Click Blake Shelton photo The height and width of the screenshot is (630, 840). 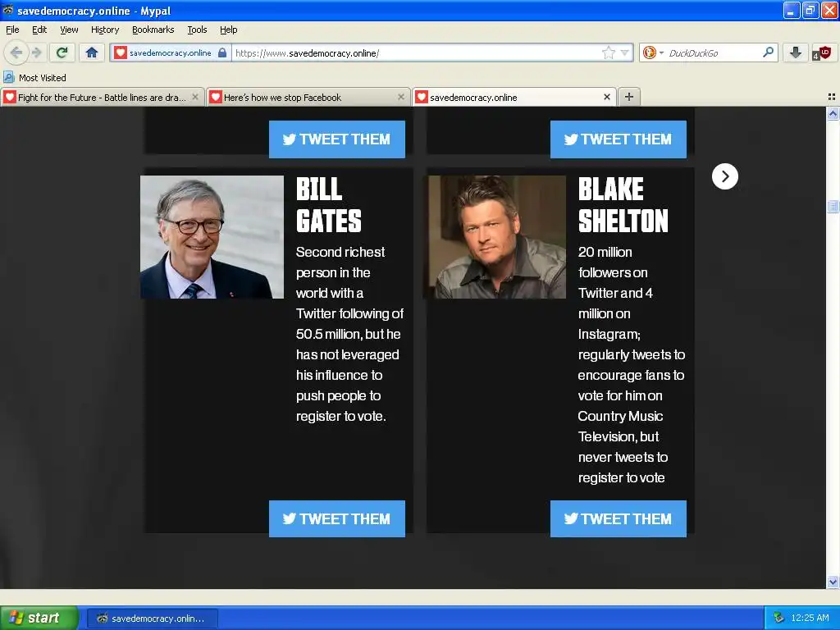tap(496, 237)
